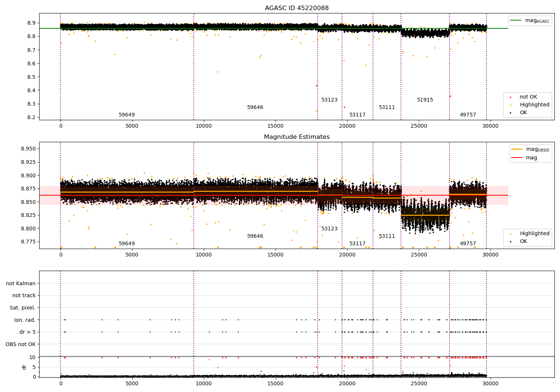
Task: Click OBSID label 49757 in Magnitude Estimates plot
Action: [468, 244]
